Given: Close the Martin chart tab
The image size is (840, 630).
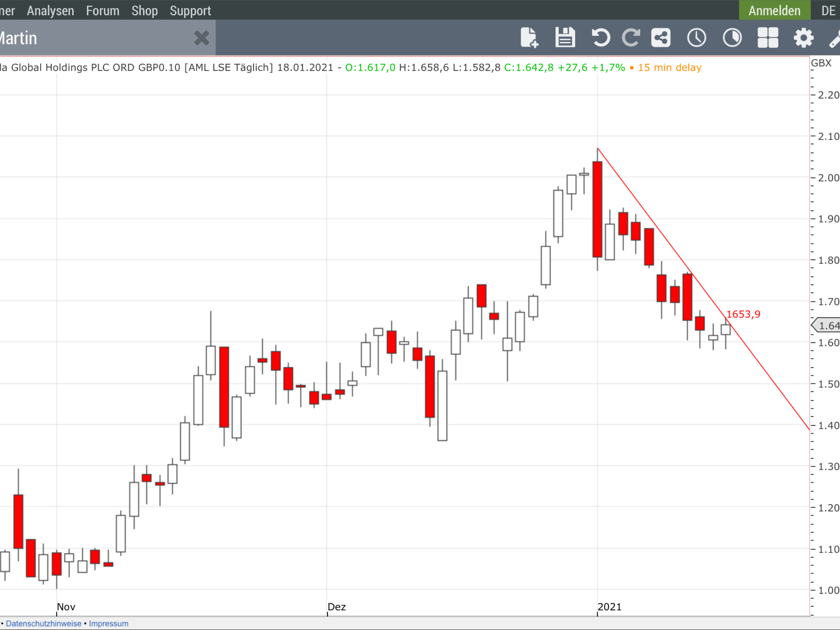Looking at the screenshot, I should coord(201,38).
